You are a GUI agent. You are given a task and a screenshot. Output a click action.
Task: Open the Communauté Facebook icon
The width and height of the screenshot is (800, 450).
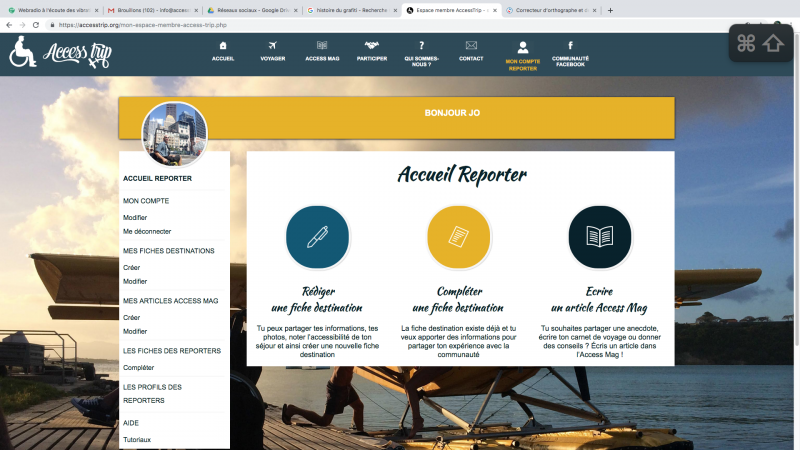(x=571, y=46)
